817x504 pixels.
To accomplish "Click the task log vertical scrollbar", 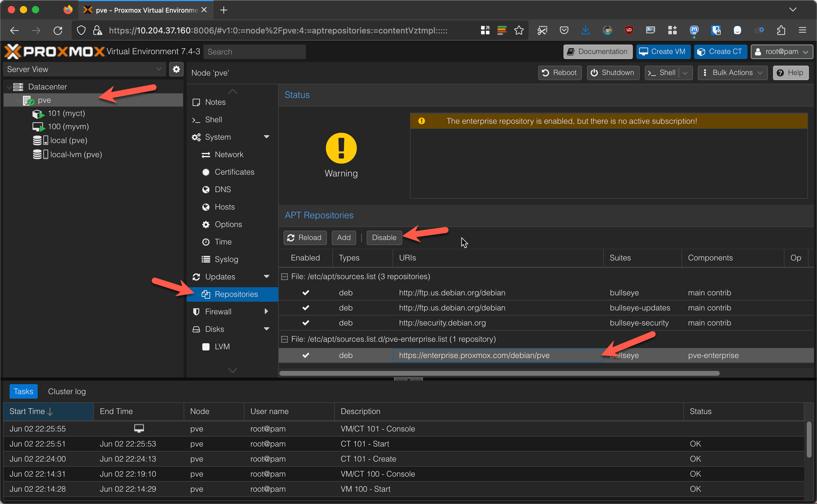I will [x=809, y=440].
